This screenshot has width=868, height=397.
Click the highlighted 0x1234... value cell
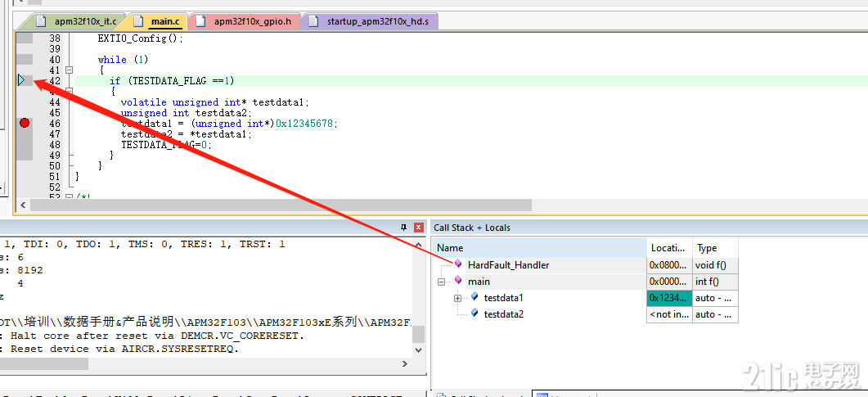coord(669,298)
